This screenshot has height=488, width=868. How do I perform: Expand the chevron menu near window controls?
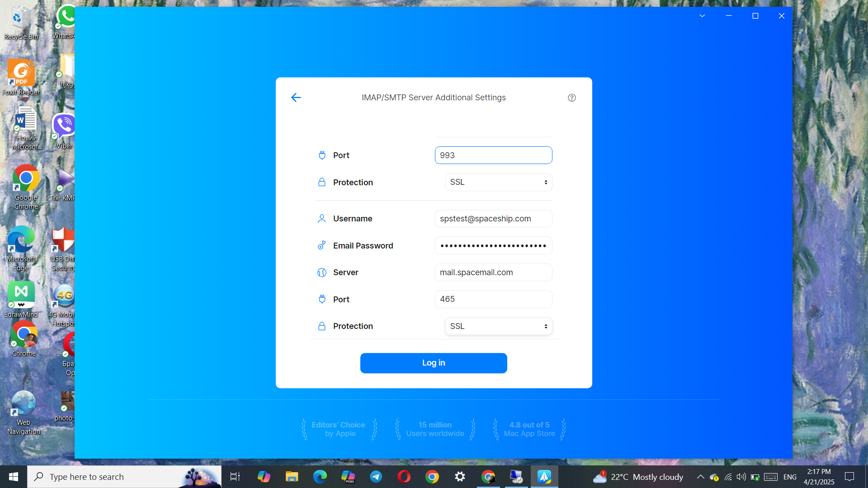(x=702, y=16)
